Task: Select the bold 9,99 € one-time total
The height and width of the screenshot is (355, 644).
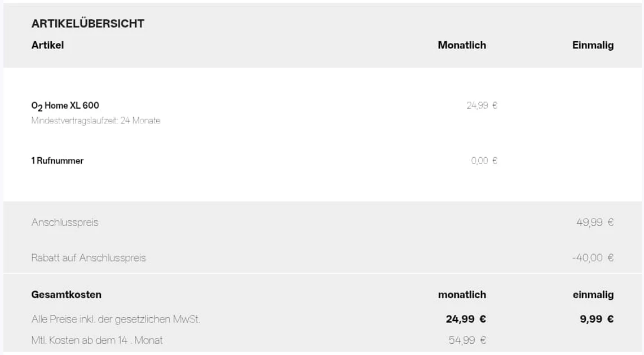Action: pyautogui.click(x=597, y=319)
